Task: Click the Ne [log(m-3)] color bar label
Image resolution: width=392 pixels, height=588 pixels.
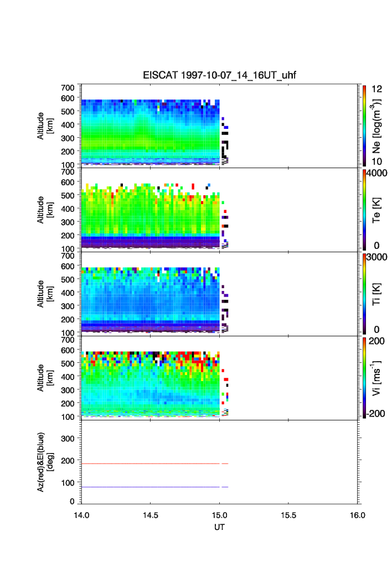Action: [x=376, y=126]
